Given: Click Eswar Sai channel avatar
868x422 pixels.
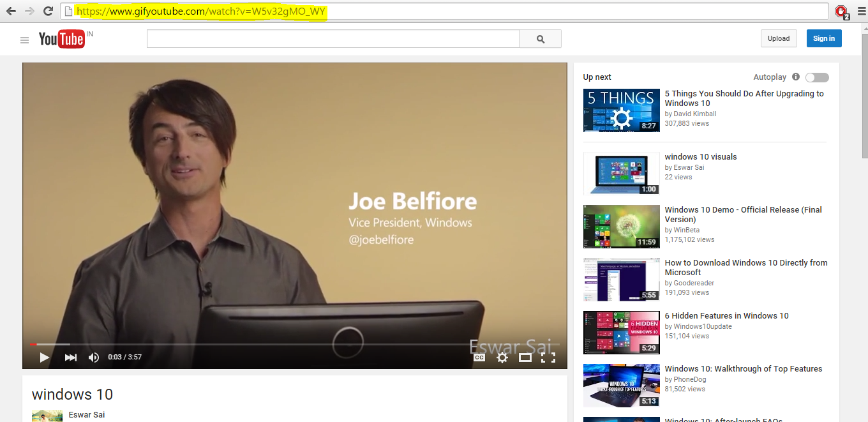Looking at the screenshot, I should point(47,416).
